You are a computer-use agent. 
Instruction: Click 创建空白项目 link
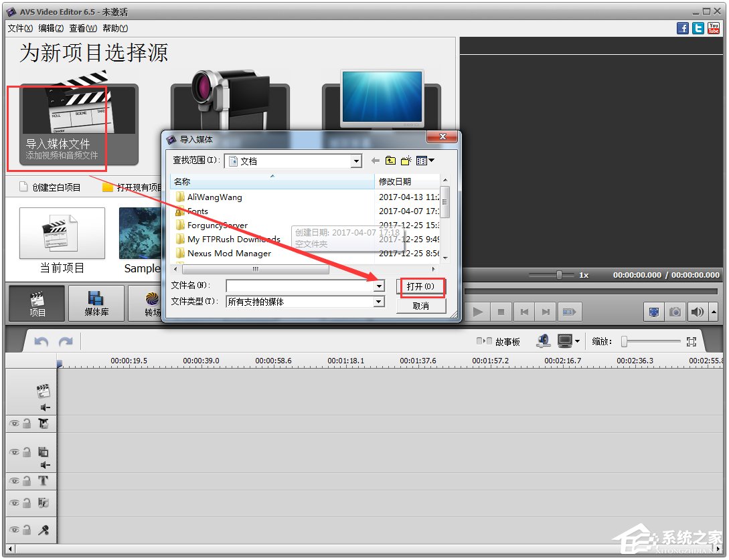point(50,187)
